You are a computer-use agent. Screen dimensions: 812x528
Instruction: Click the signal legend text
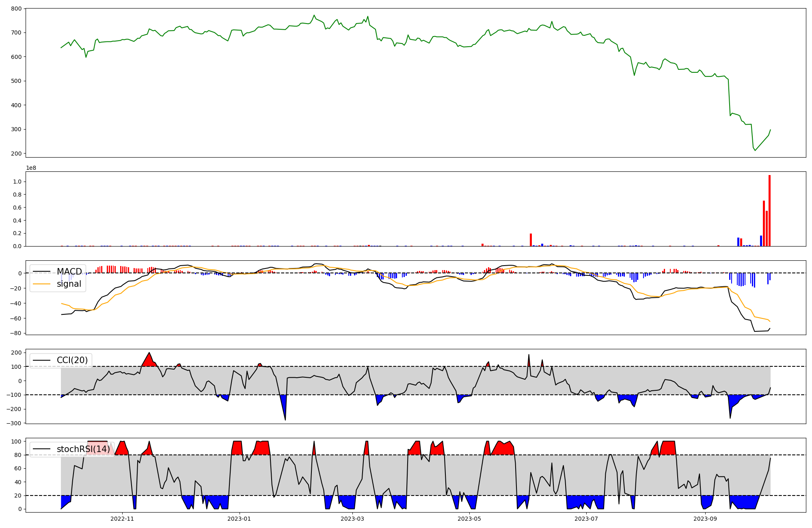pos(69,284)
